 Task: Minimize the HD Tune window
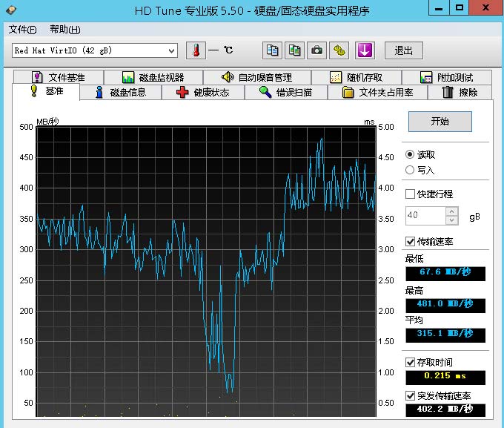point(439,7)
